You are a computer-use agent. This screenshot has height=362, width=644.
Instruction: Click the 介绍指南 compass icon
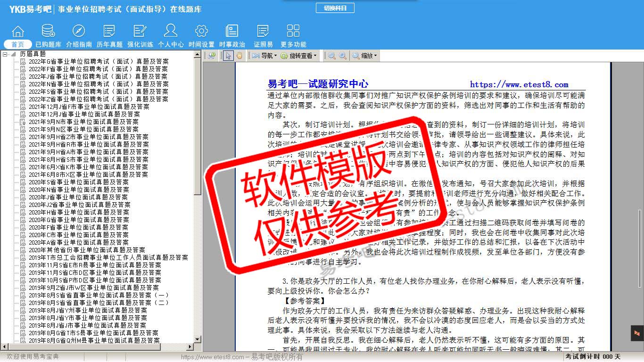(79, 36)
